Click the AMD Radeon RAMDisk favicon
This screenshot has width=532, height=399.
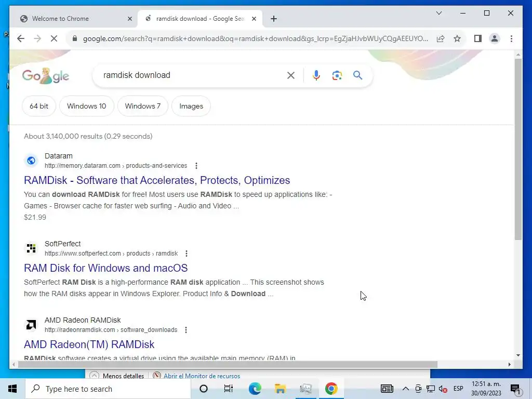click(x=31, y=325)
